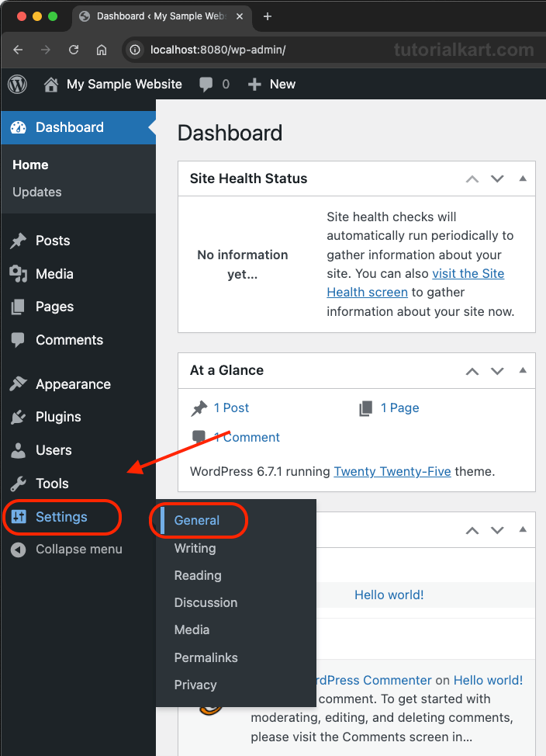Open the Posts menu label
The image size is (546, 756).
point(53,241)
